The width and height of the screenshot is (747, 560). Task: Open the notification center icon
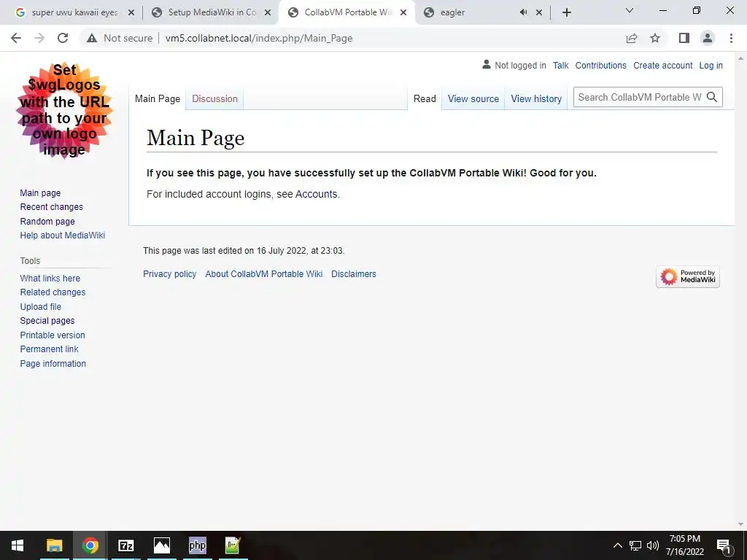pyautogui.click(x=724, y=545)
